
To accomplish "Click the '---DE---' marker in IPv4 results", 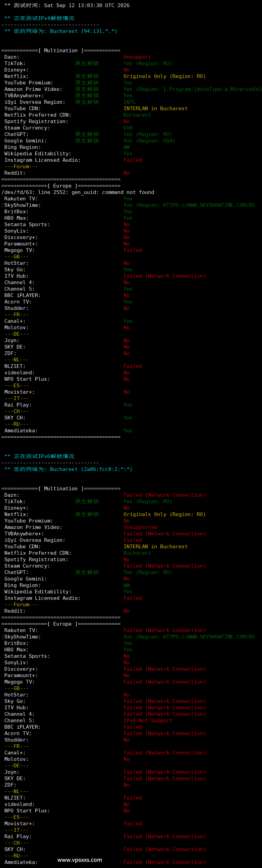I will point(16,334).
